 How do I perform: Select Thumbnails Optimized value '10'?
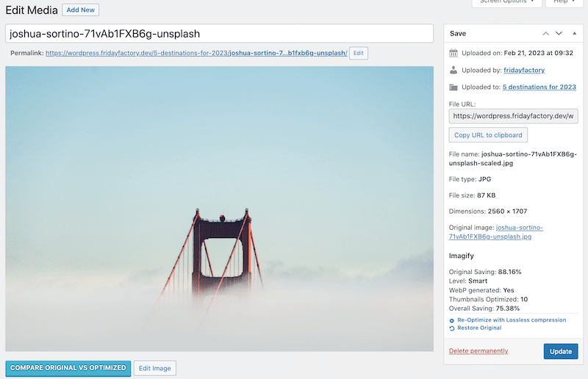(x=524, y=299)
